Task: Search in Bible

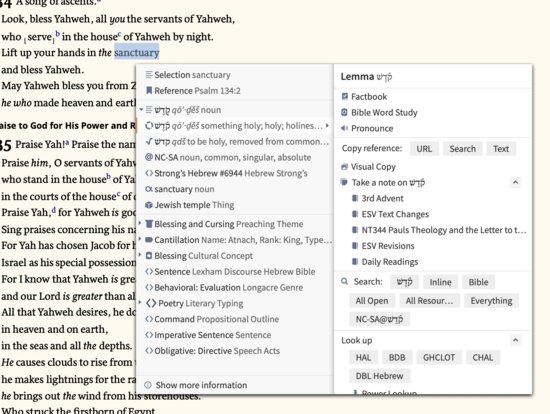Action: click(478, 282)
